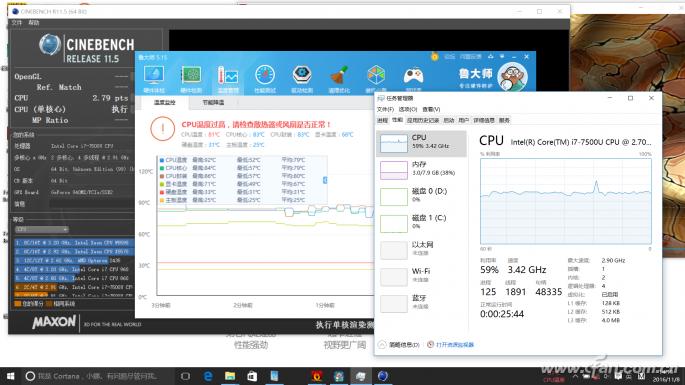Select ranking row with AMD Opteron
The width and height of the screenshot is (685, 385).
tap(74, 261)
